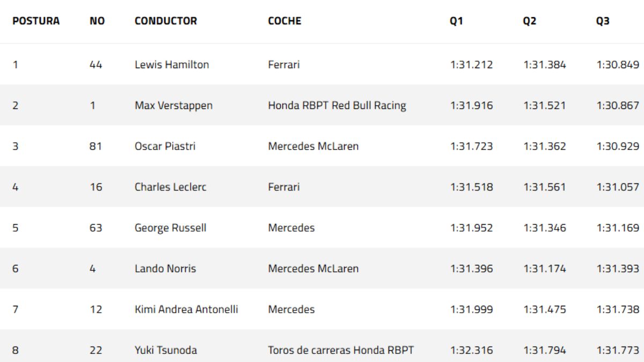644x362 pixels.
Task: Select George Russell row name
Action: point(170,228)
